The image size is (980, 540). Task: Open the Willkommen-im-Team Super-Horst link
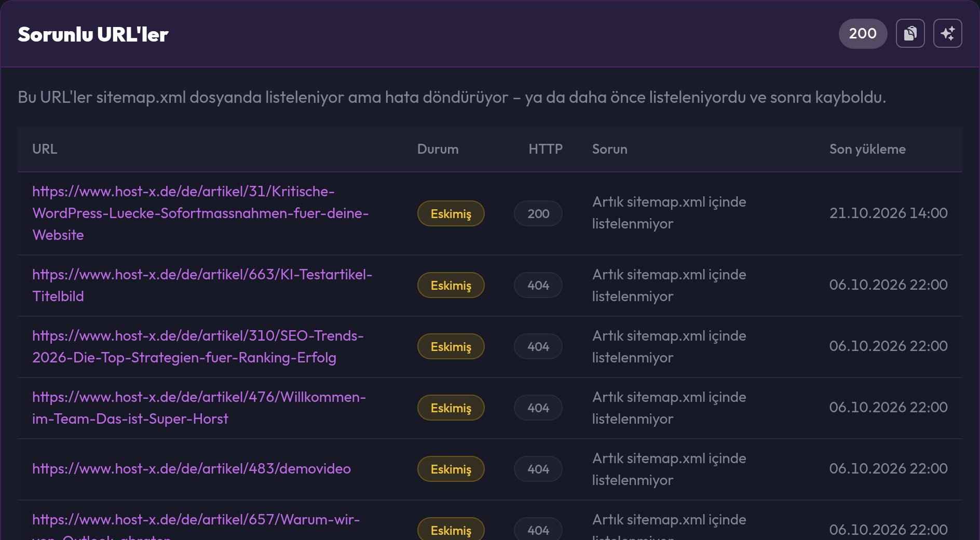pyautogui.click(x=199, y=408)
